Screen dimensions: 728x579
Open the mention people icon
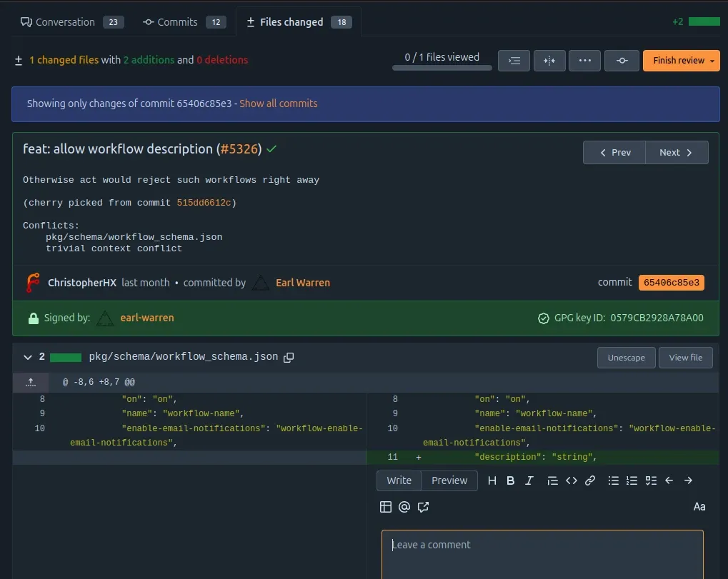pyautogui.click(x=404, y=507)
